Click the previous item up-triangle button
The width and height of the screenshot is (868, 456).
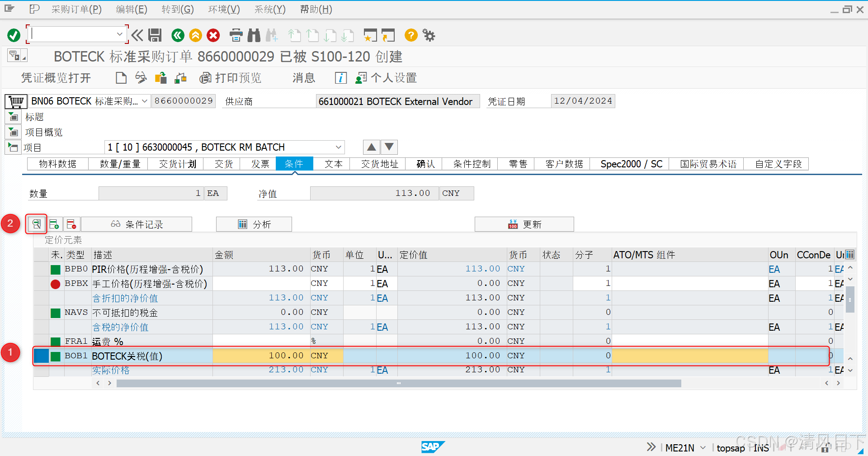(x=371, y=147)
